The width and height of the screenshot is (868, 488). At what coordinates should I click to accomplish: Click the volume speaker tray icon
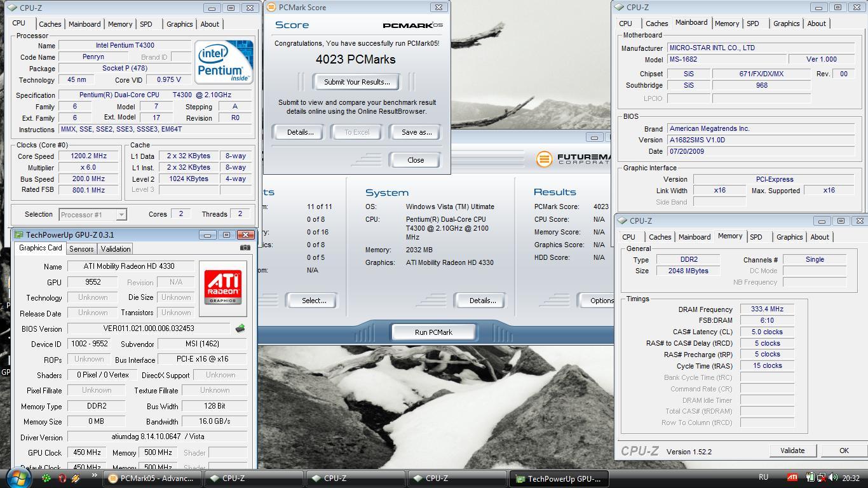click(x=832, y=478)
